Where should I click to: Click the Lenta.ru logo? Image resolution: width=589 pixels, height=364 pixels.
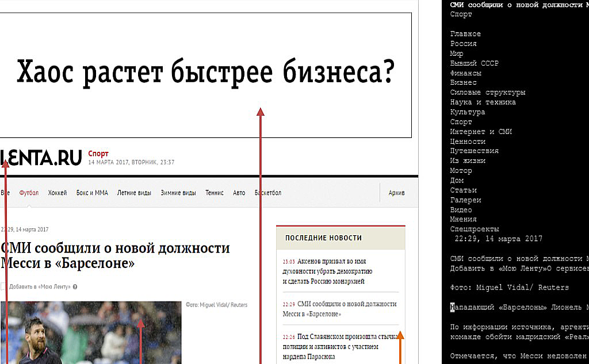pos(40,158)
